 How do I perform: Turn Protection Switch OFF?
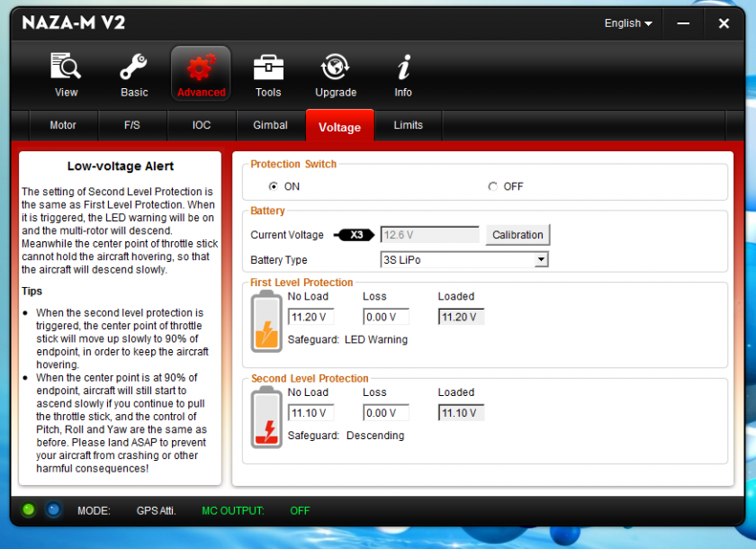(x=492, y=186)
